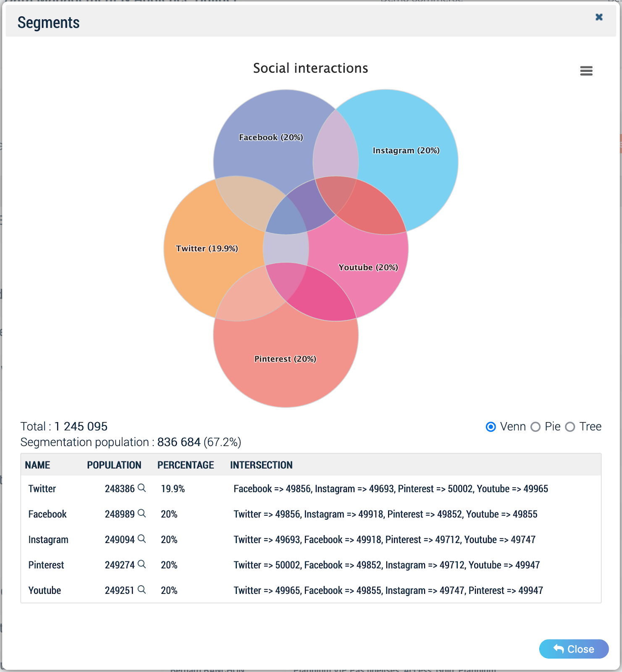Click the Total 1 245 095 text
The width and height of the screenshot is (622, 672).
point(64,427)
